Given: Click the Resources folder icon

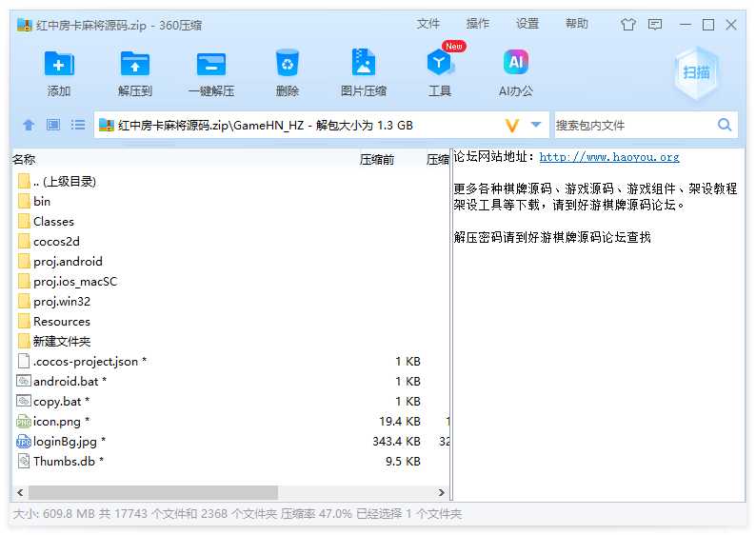Looking at the screenshot, I should click(x=24, y=321).
